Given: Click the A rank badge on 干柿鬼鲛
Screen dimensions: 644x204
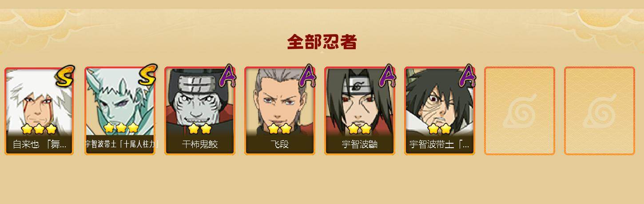Looking at the screenshot, I should [228, 75].
